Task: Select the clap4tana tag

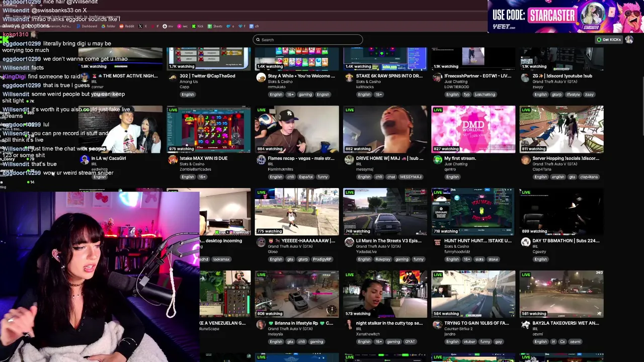Action: coord(589,177)
